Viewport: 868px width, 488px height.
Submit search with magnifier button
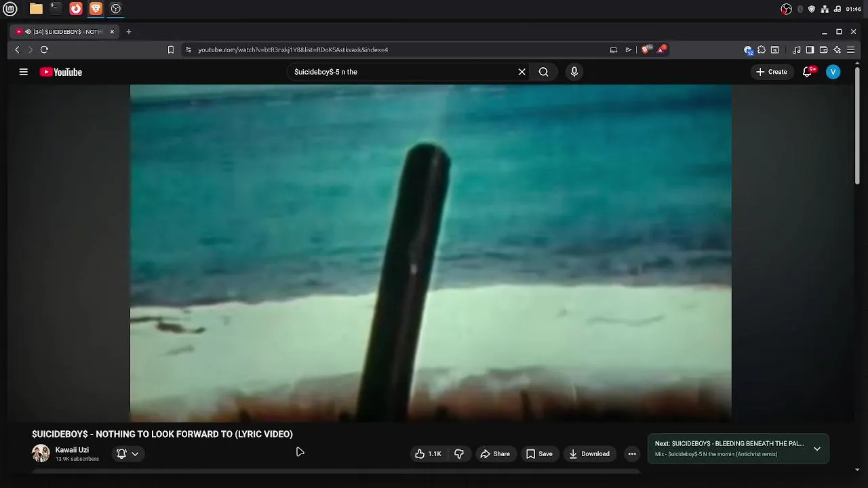544,72
